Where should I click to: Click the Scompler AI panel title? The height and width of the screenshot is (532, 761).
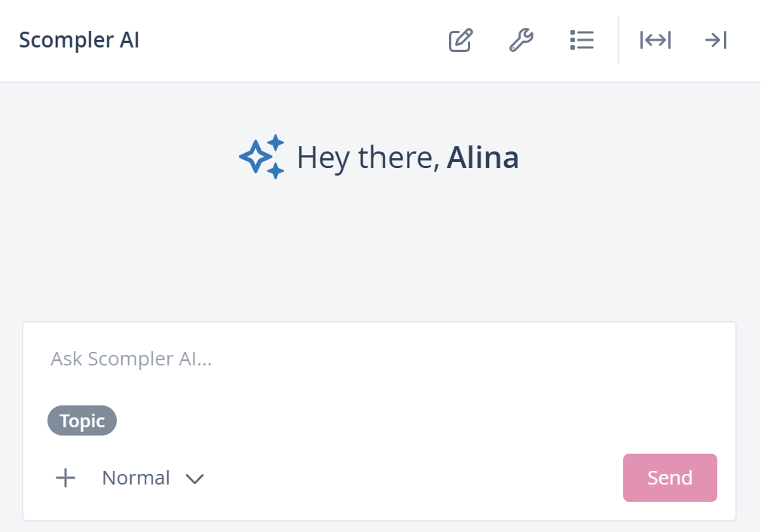[x=79, y=40]
